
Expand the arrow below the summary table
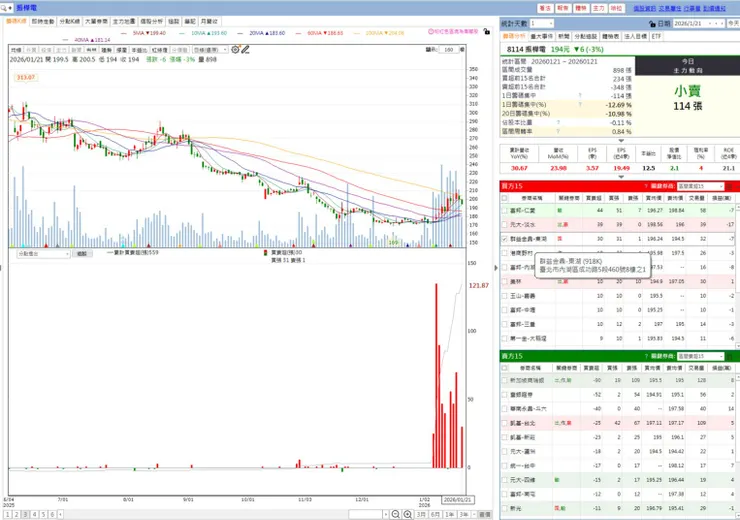click(x=621, y=141)
